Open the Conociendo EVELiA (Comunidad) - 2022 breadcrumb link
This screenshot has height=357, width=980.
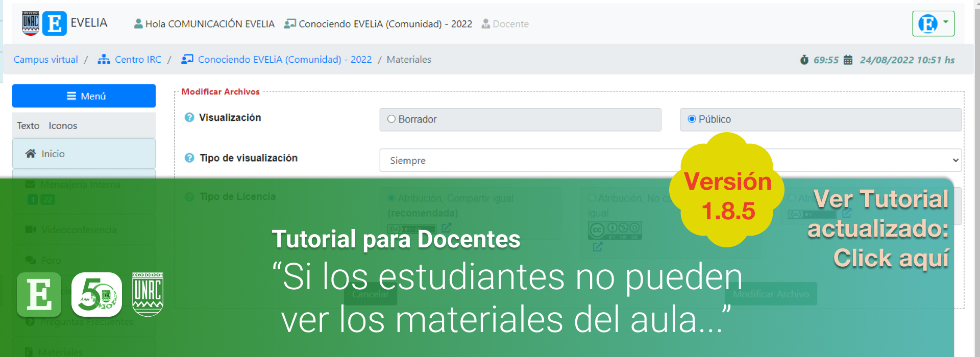(x=285, y=60)
